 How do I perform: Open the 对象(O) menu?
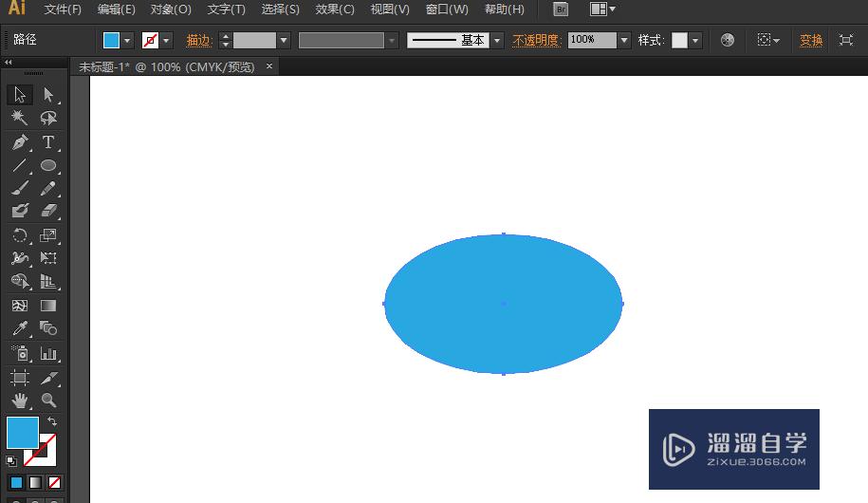(x=171, y=9)
